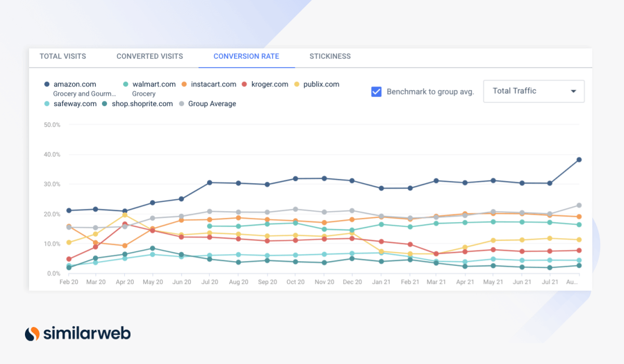The width and height of the screenshot is (624, 364).
Task: Click the amazon.com legend color dot
Action: pos(47,84)
